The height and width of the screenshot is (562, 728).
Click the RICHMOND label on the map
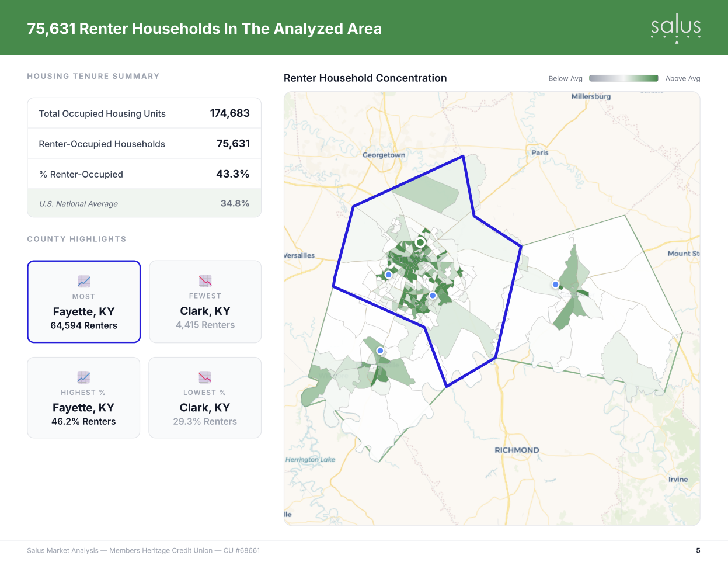click(x=517, y=450)
